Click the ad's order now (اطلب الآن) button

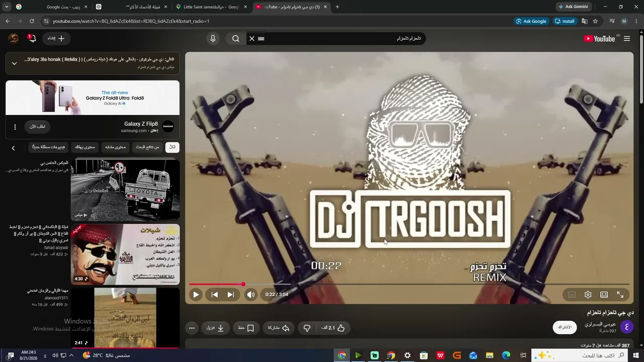(38, 127)
